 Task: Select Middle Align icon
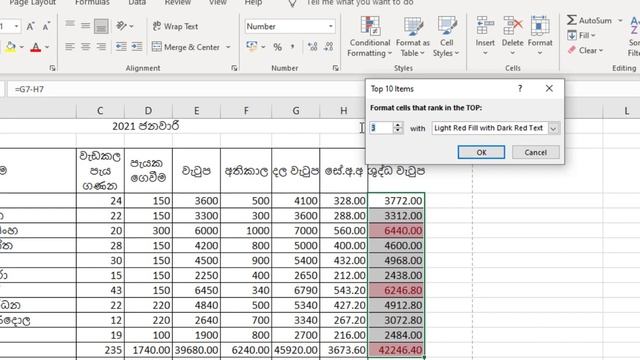85,26
